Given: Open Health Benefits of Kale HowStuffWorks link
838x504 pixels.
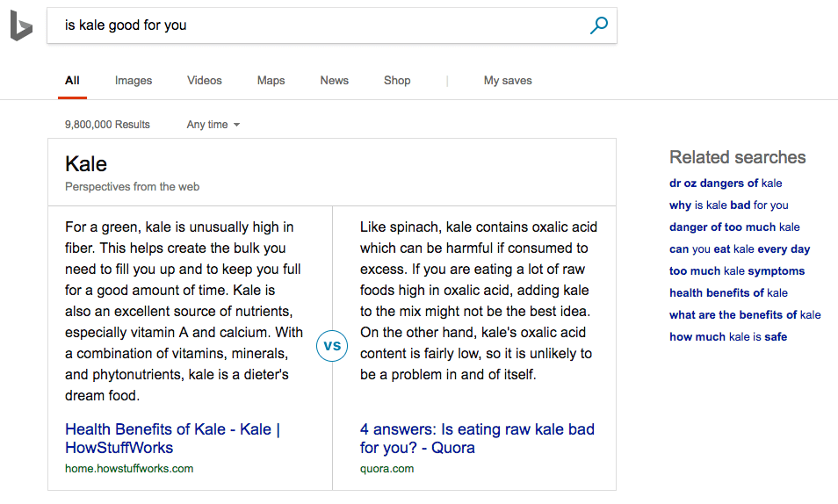Looking at the screenshot, I should coord(173,438).
